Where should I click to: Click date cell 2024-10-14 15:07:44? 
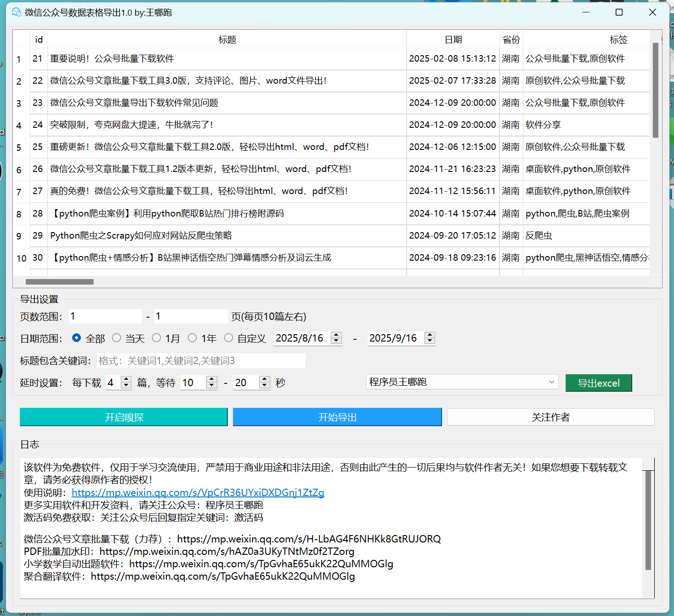453,214
